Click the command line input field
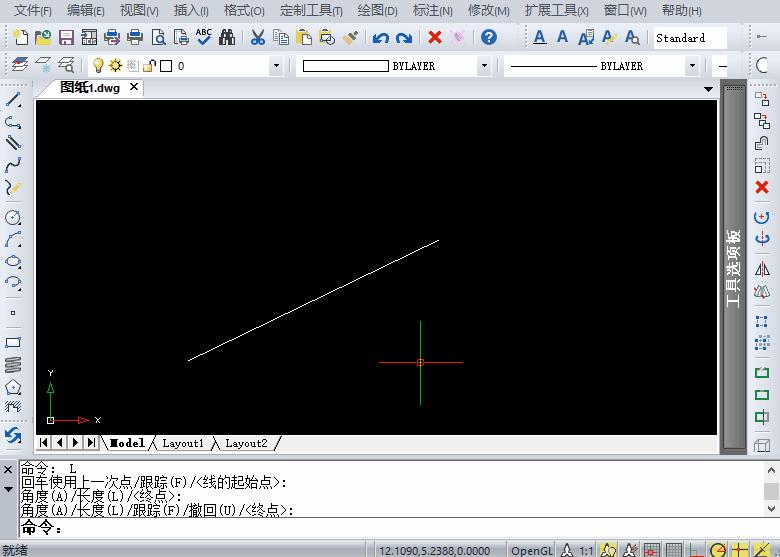The image size is (780, 557). (400, 528)
